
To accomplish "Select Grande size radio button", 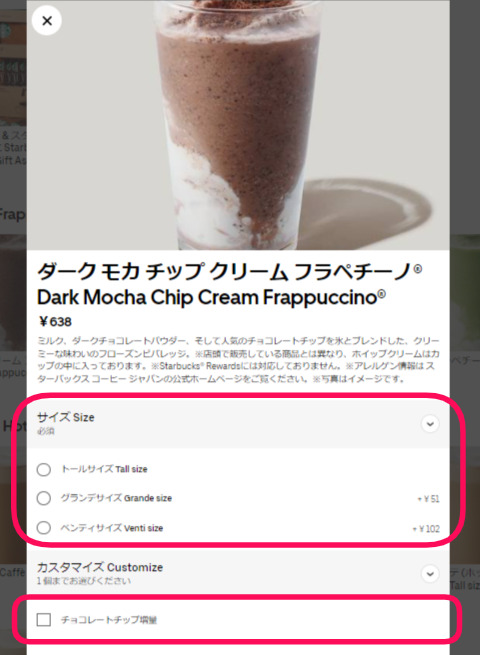I will (x=43, y=498).
